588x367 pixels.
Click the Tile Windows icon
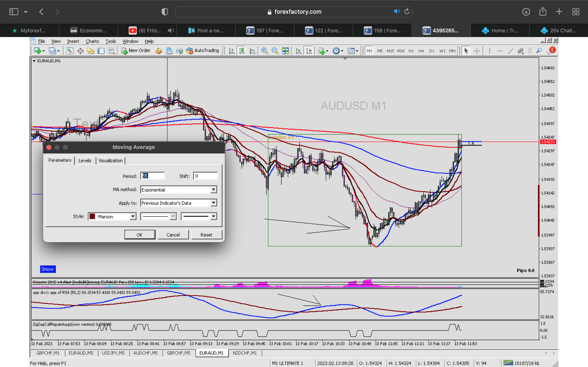click(x=285, y=51)
